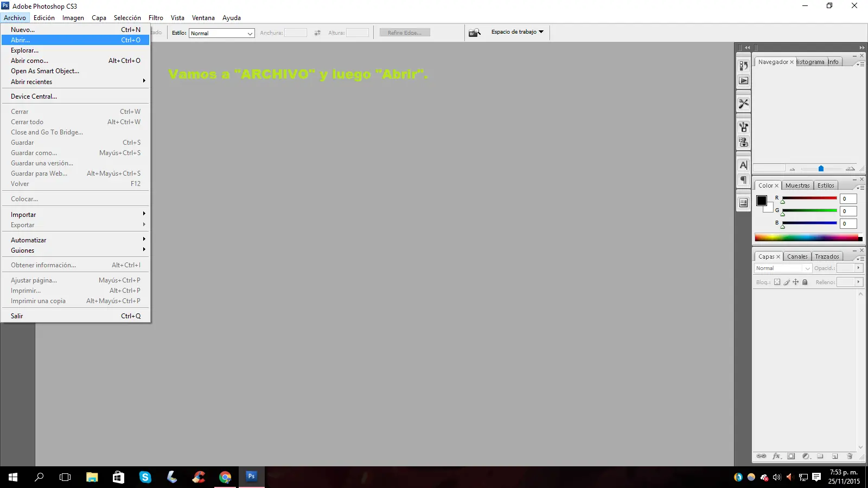
Task: Toggle lock image pixels brush icon
Action: point(787,282)
